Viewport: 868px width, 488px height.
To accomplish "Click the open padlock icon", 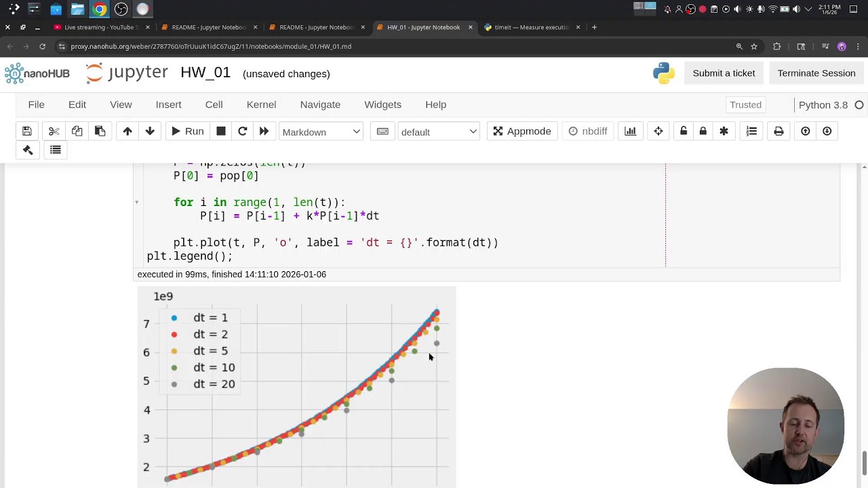I will 684,131.
